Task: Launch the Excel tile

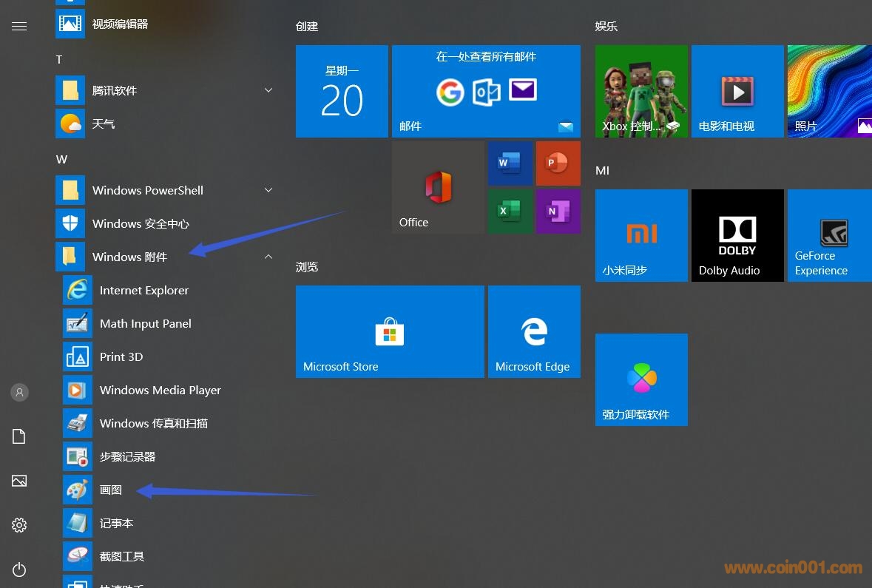Action: [x=510, y=212]
